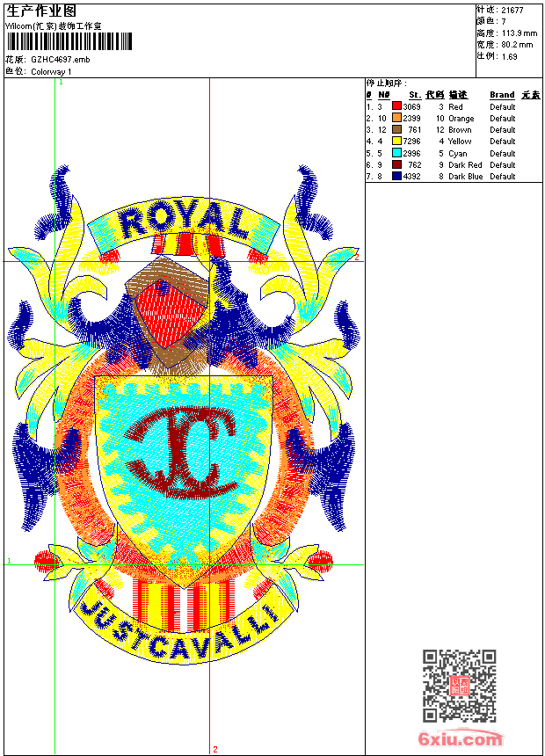
Task: Select the file name GZHC4697.emb
Action: 61,60
